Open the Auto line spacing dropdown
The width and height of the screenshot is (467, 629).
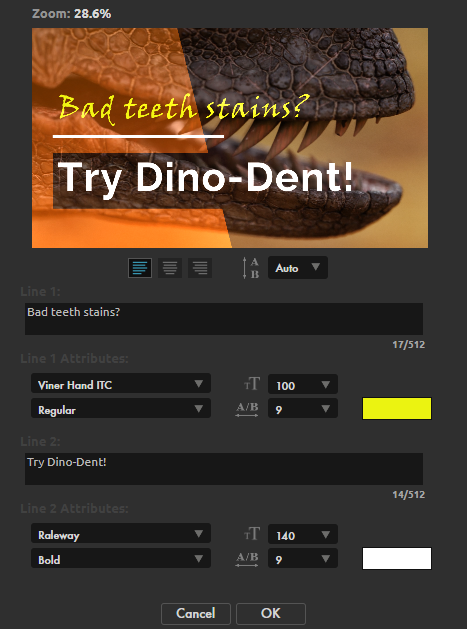298,268
